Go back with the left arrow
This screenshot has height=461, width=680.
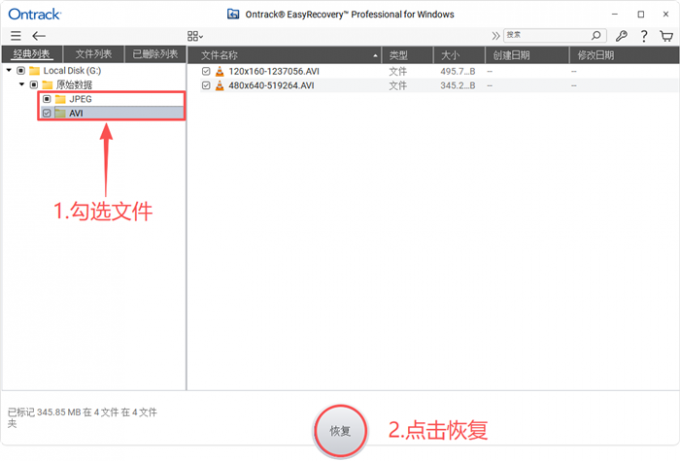(39, 36)
